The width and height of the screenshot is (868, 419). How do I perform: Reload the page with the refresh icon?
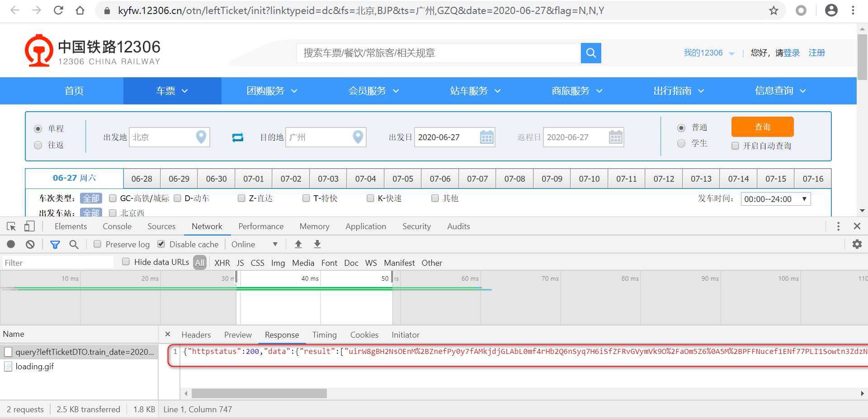click(58, 10)
